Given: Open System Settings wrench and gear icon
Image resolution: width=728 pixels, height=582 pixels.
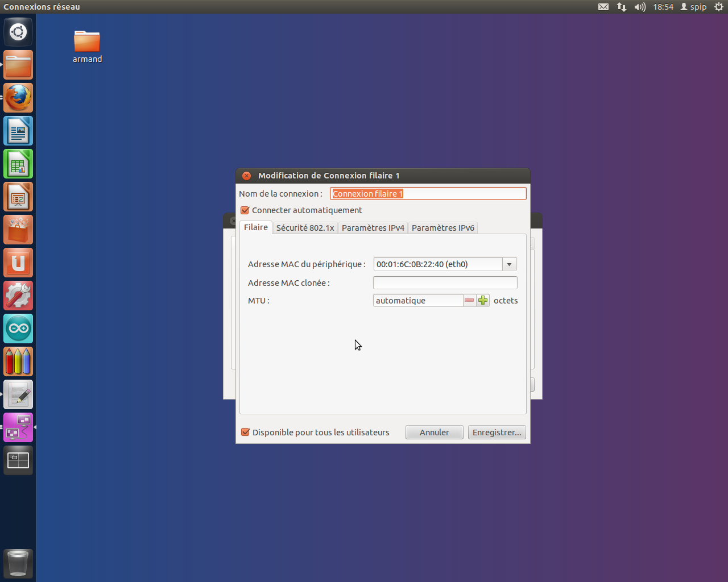Looking at the screenshot, I should point(18,296).
